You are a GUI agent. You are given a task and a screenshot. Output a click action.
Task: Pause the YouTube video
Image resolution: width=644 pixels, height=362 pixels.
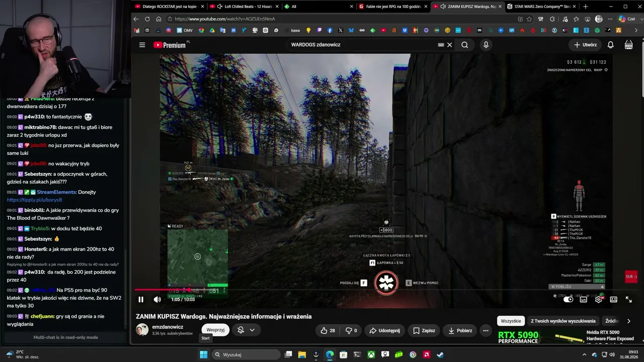(141, 300)
